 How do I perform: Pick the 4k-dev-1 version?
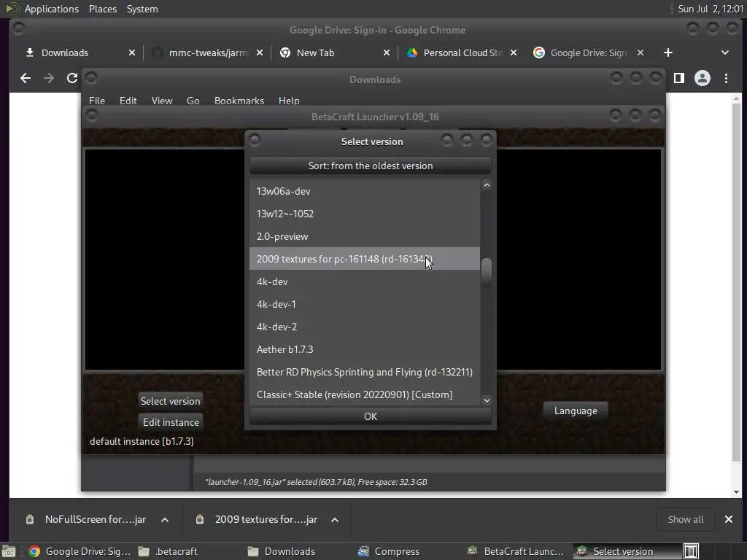[x=365, y=304]
